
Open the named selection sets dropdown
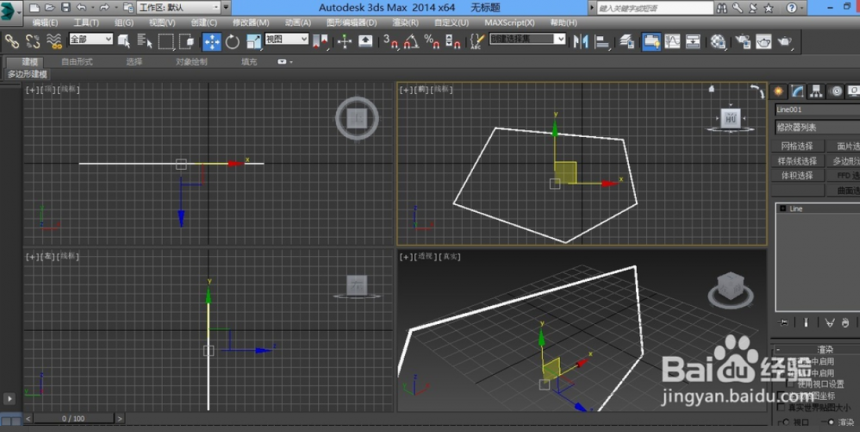[x=528, y=39]
